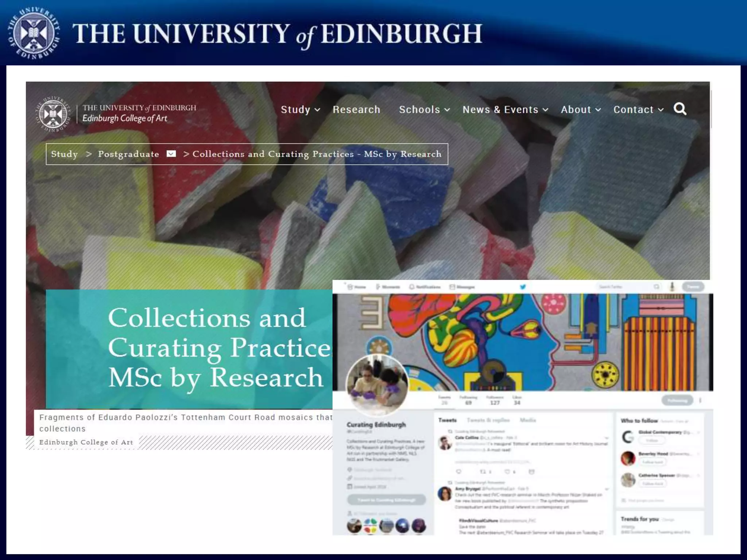Toggle the Following button on profile
The image size is (747, 560).
tap(677, 400)
